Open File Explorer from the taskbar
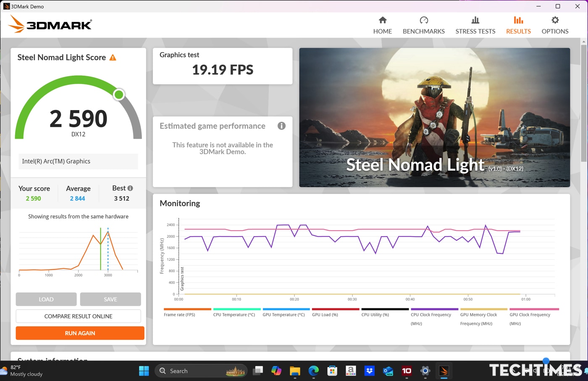This screenshot has width=588, height=381. [295, 371]
